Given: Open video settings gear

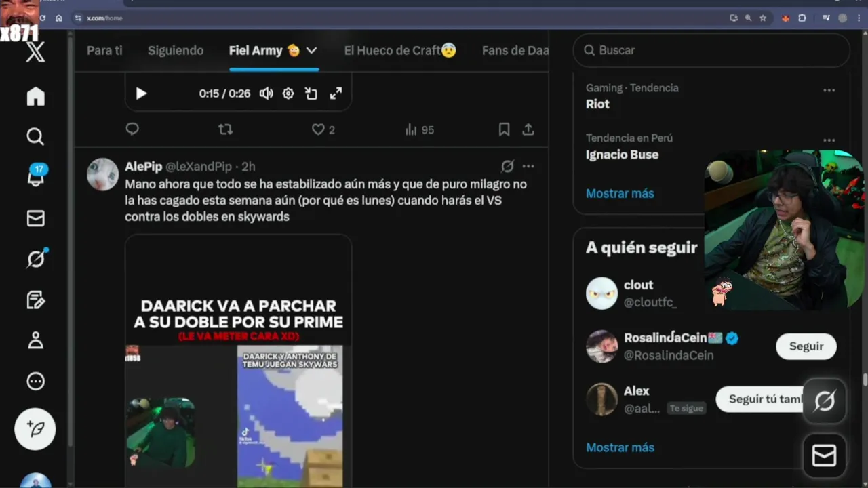Looking at the screenshot, I should click(288, 94).
